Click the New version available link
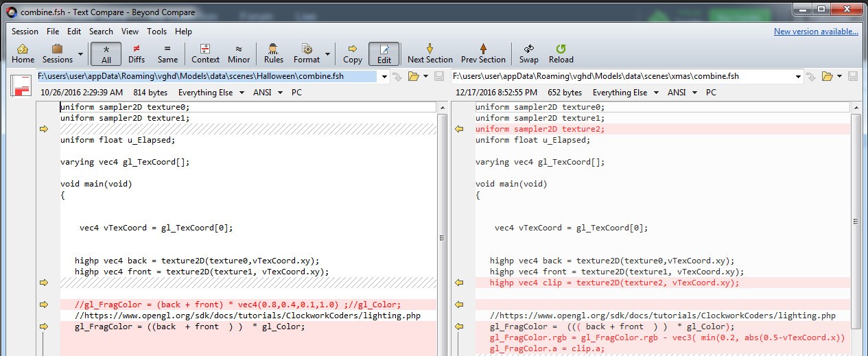868x356 pixels. (x=815, y=32)
